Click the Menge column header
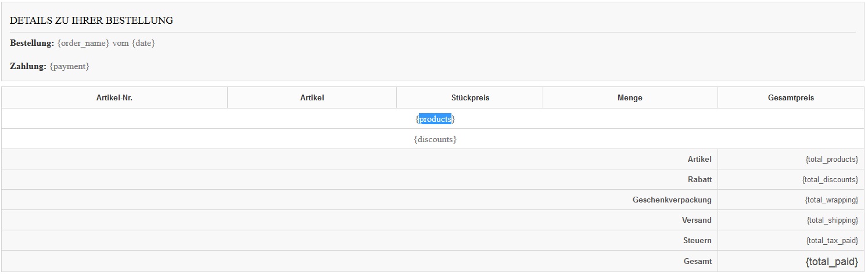 point(630,98)
